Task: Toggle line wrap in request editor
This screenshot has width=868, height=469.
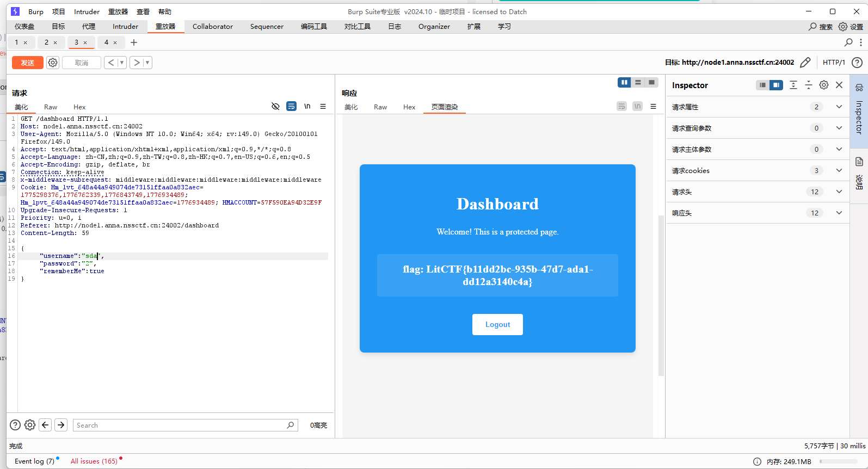Action: 292,107
